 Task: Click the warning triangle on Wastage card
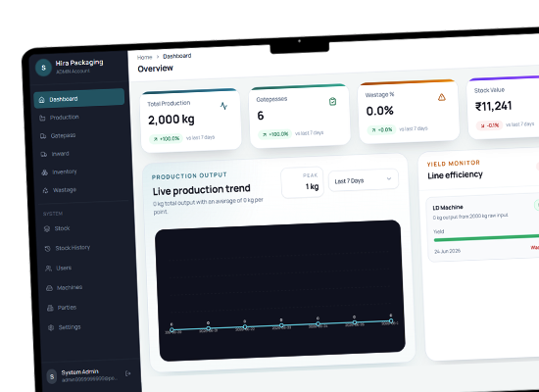coord(442,97)
